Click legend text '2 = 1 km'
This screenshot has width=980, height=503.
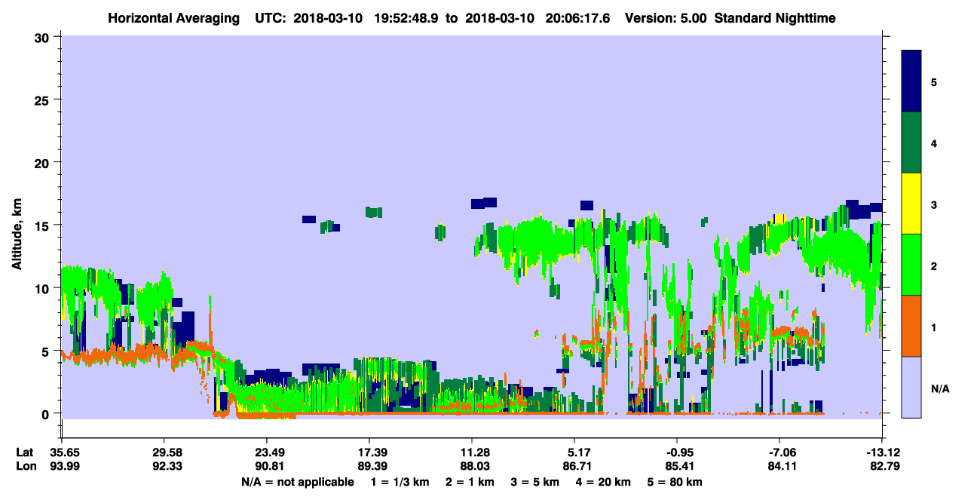tap(470, 482)
